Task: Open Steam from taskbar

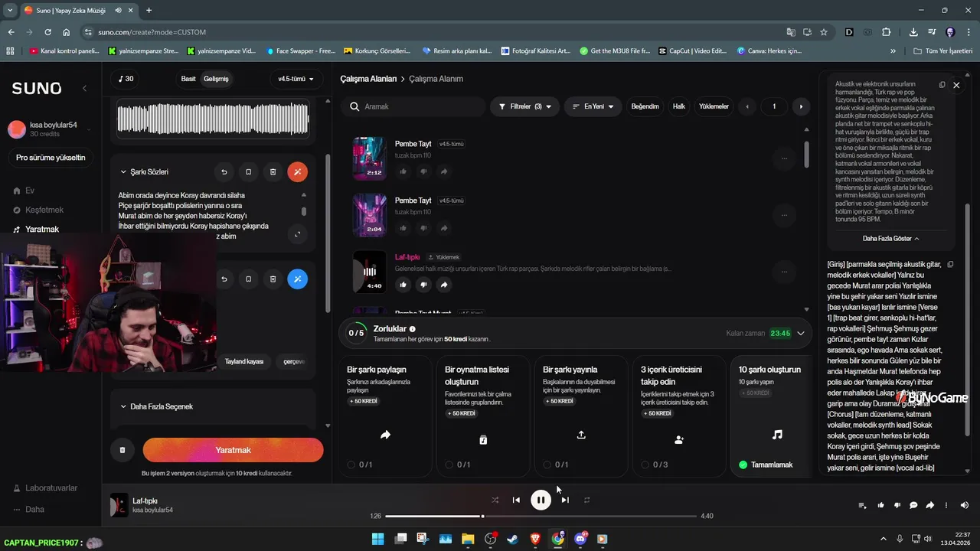Action: tap(511, 539)
